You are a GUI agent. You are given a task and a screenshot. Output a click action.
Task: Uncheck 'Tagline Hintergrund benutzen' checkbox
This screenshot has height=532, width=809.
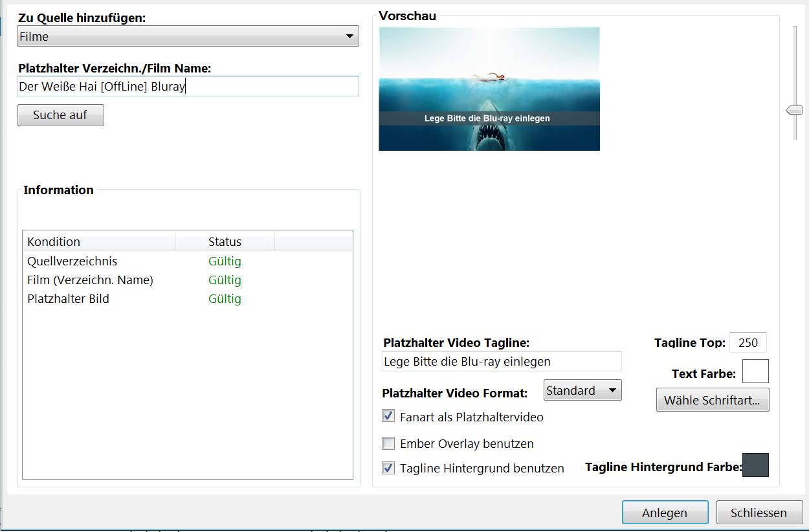[388, 467]
